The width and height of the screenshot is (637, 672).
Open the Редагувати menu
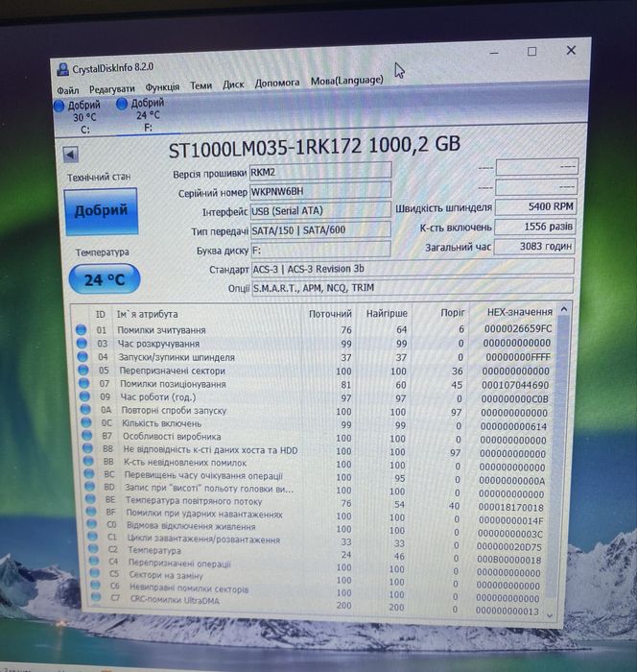click(112, 88)
